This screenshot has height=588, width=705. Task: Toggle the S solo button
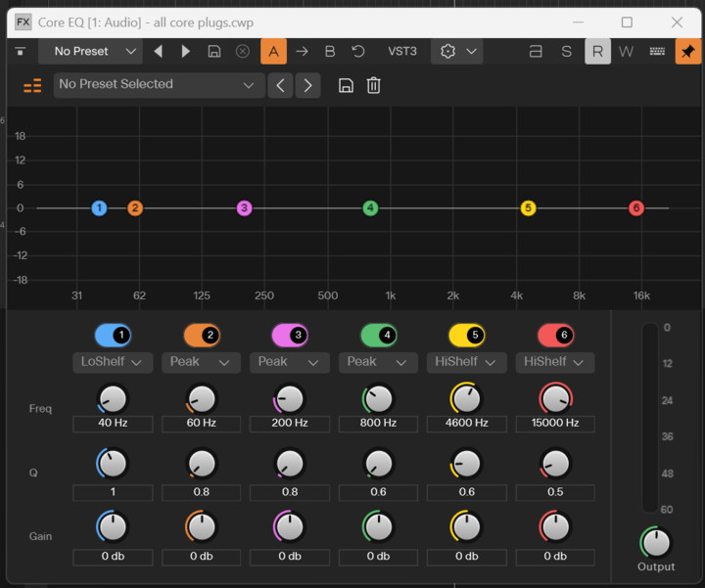tap(567, 51)
